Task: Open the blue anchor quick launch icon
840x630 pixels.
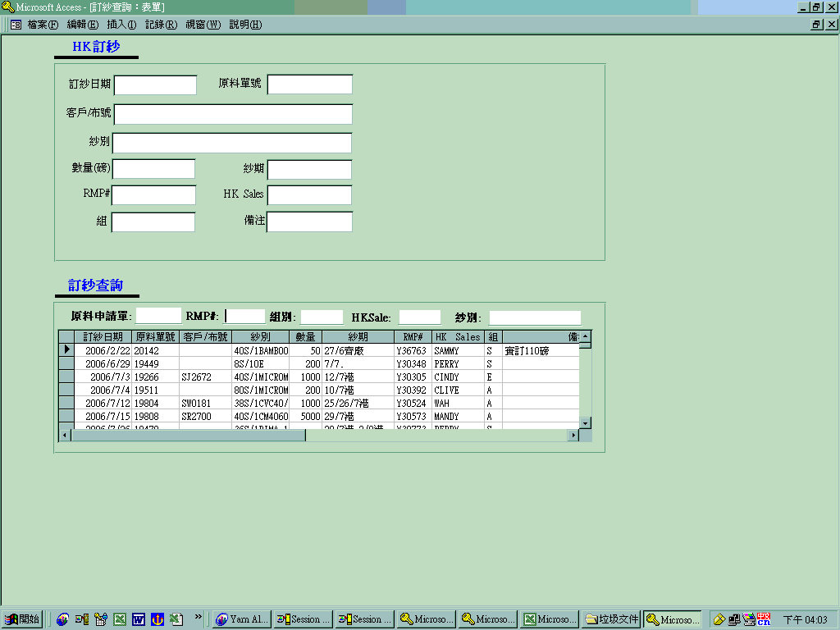Action: click(157, 619)
